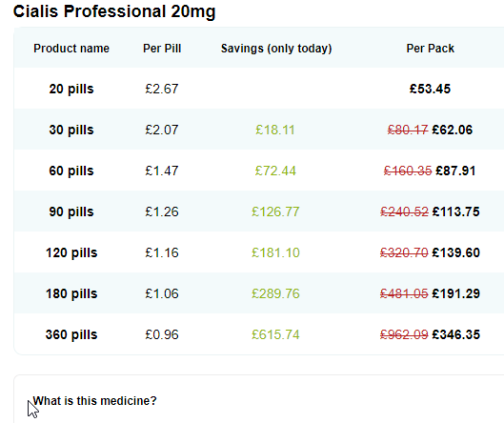Select the 20 pills product row
Viewport: 504px width, 423px height.
tap(259, 89)
